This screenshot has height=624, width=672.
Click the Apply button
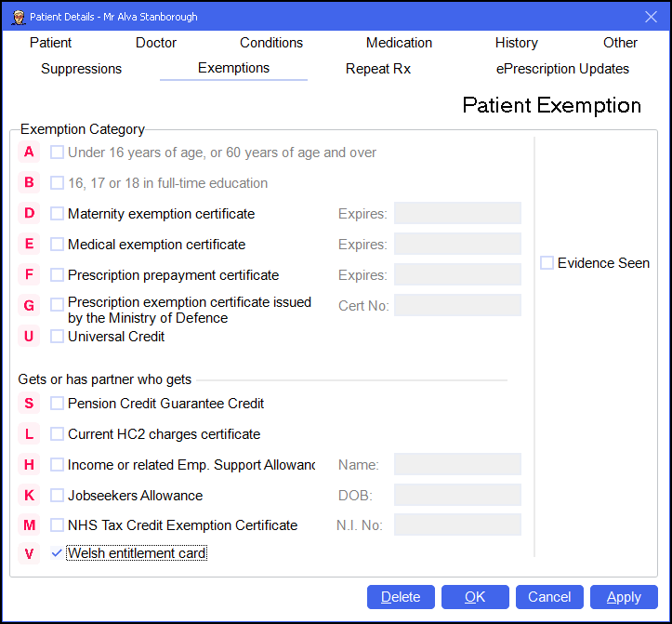click(624, 597)
